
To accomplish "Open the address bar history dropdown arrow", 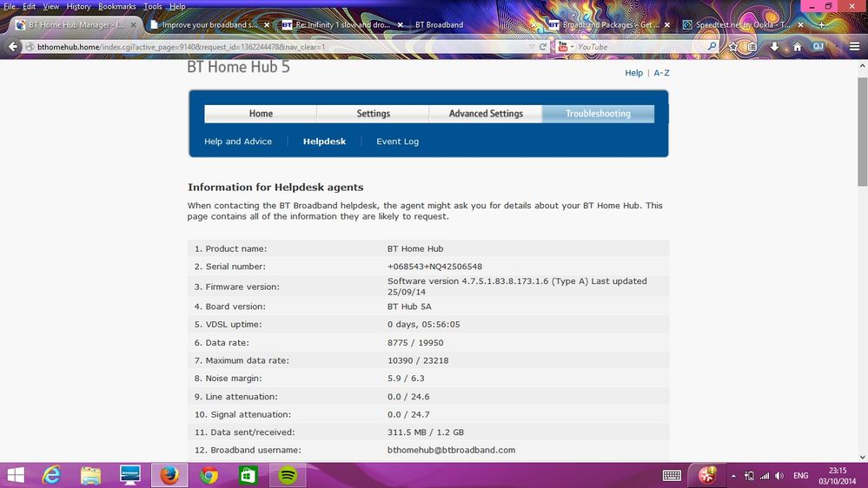I will (x=532, y=47).
